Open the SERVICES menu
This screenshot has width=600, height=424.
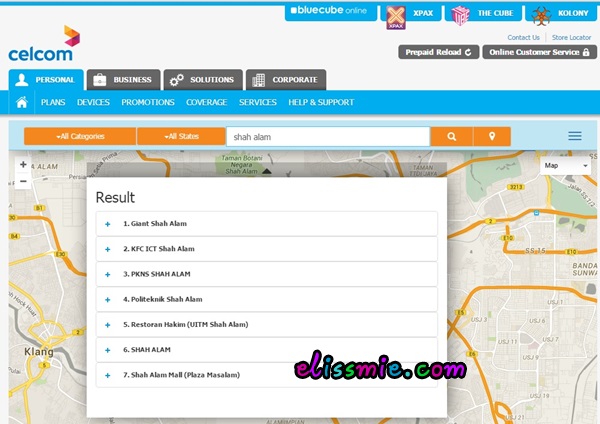pyautogui.click(x=258, y=102)
